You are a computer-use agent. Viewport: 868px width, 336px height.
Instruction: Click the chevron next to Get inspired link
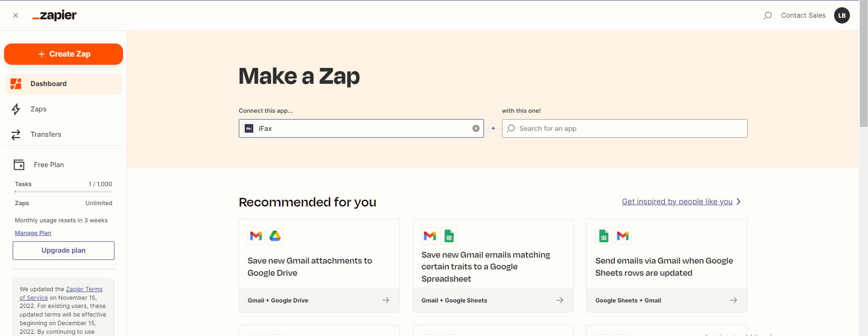[x=739, y=202]
